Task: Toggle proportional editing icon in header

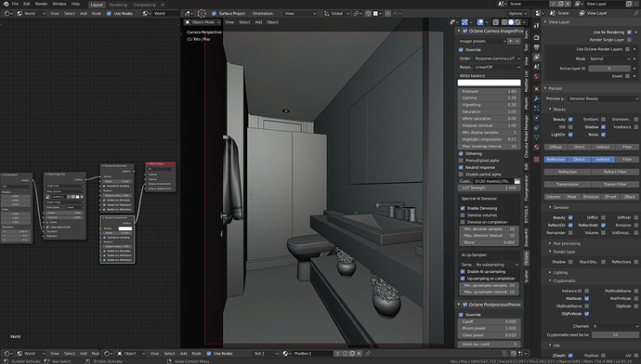Action: click(x=387, y=14)
